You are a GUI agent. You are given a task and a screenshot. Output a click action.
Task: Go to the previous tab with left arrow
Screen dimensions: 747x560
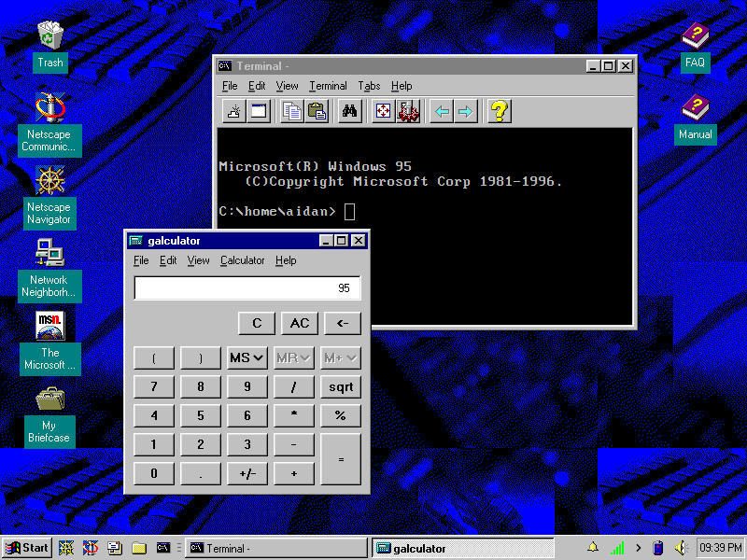[x=442, y=112]
